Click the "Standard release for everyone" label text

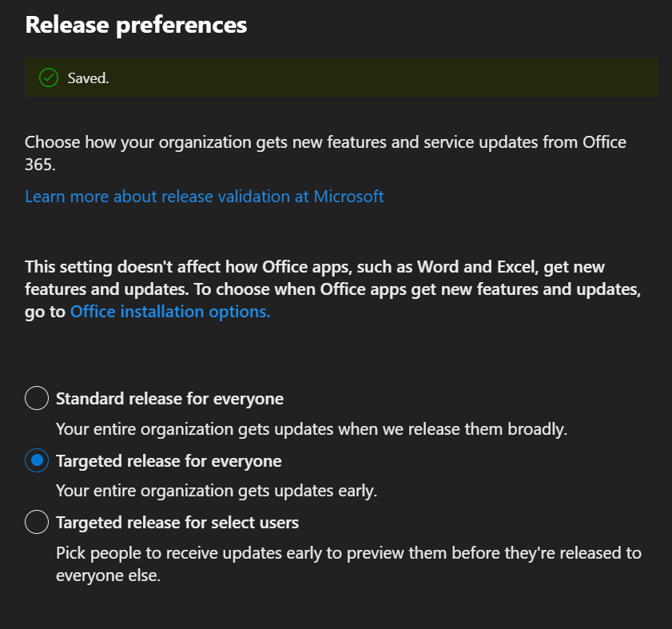169,398
